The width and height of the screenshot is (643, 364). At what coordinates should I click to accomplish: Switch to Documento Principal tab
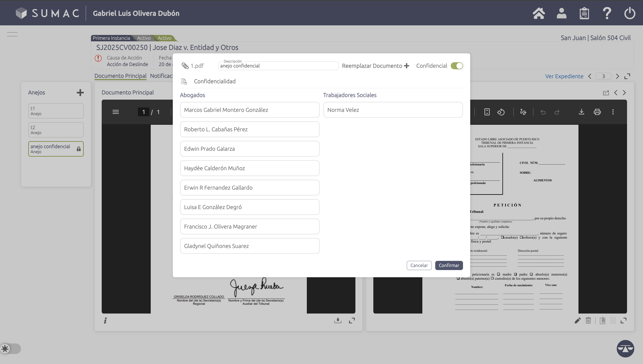click(120, 76)
